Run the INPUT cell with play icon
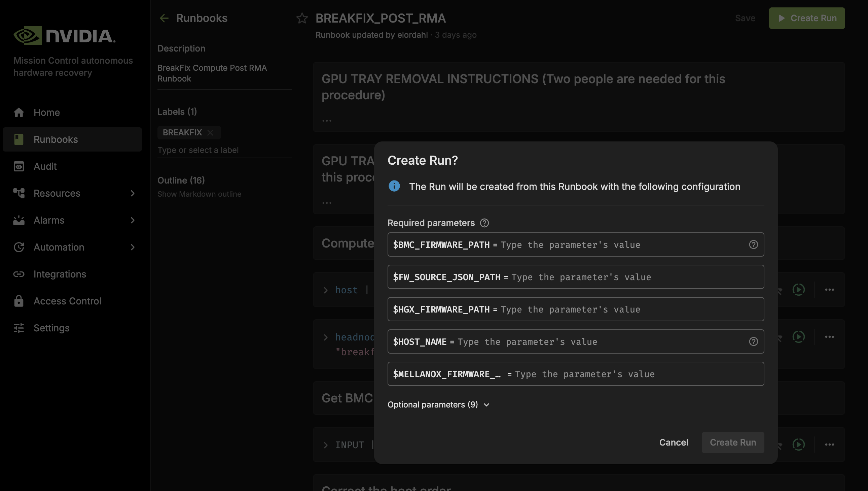Image resolution: width=868 pixels, height=491 pixels. [x=799, y=445]
